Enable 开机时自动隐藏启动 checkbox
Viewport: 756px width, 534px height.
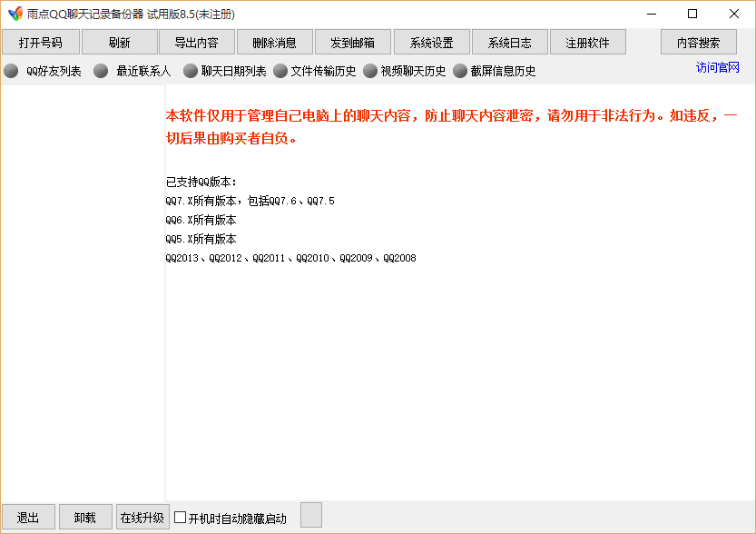181,518
